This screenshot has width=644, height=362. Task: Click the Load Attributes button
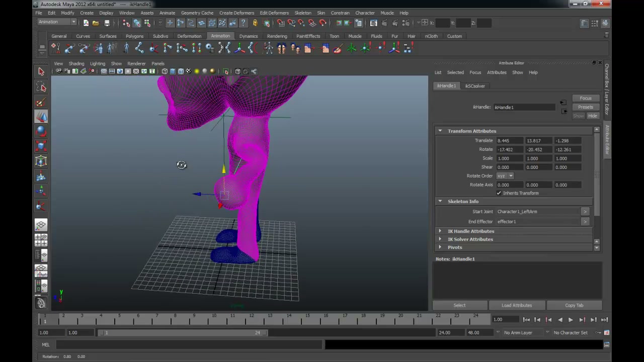point(517,305)
